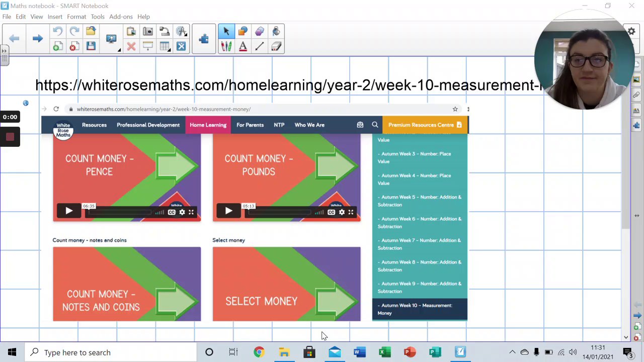This screenshot has height=362, width=644.
Task: Open file using the folder icon
Action: click(91, 32)
